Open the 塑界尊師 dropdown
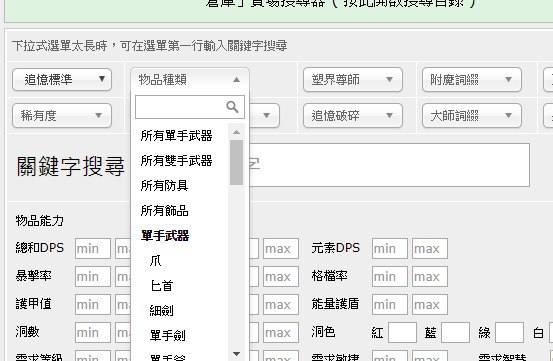The image size is (553, 361). click(x=353, y=80)
